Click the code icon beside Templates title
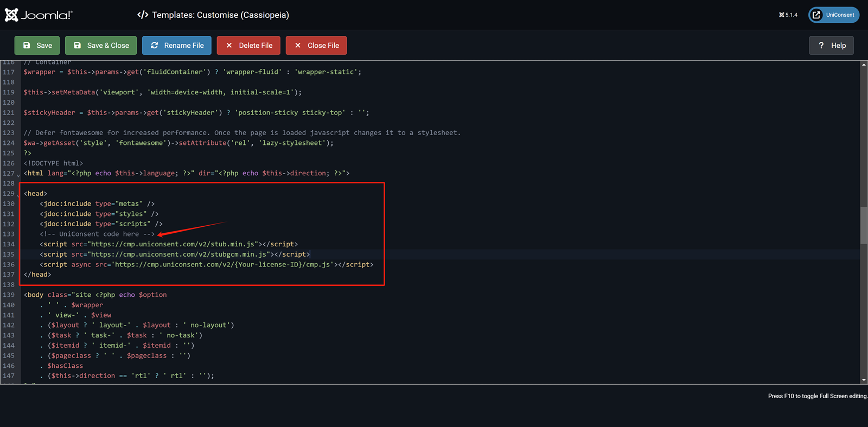The image size is (868, 427). (143, 15)
